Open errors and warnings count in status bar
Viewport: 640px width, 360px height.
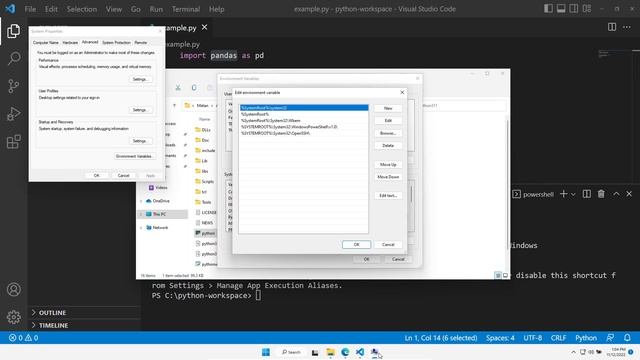pyautogui.click(x=24, y=338)
